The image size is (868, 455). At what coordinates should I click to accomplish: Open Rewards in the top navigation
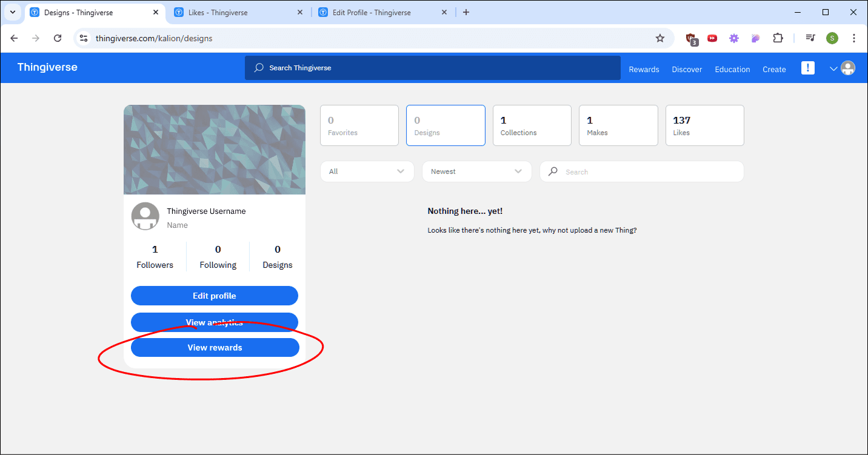(644, 69)
